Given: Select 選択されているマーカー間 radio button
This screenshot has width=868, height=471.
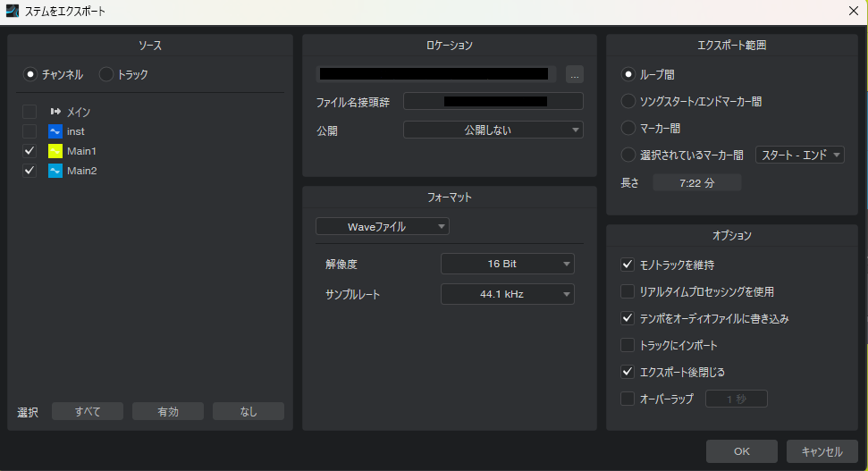Looking at the screenshot, I should [x=628, y=155].
